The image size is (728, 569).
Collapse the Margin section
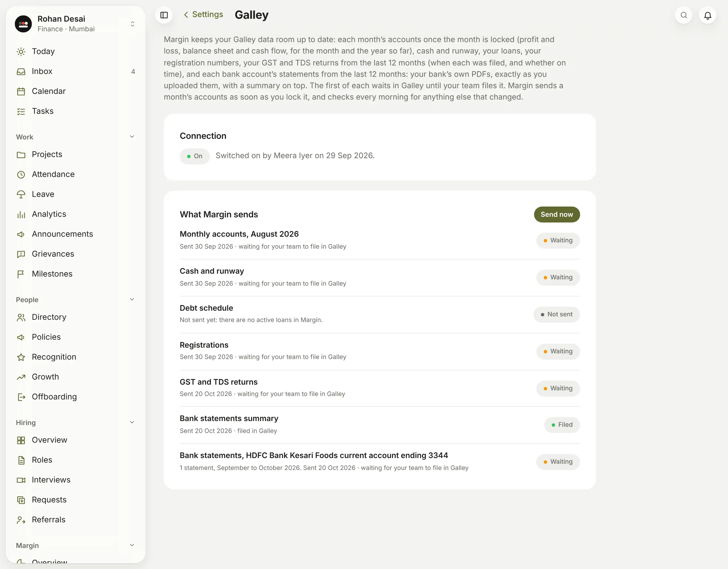(132, 545)
